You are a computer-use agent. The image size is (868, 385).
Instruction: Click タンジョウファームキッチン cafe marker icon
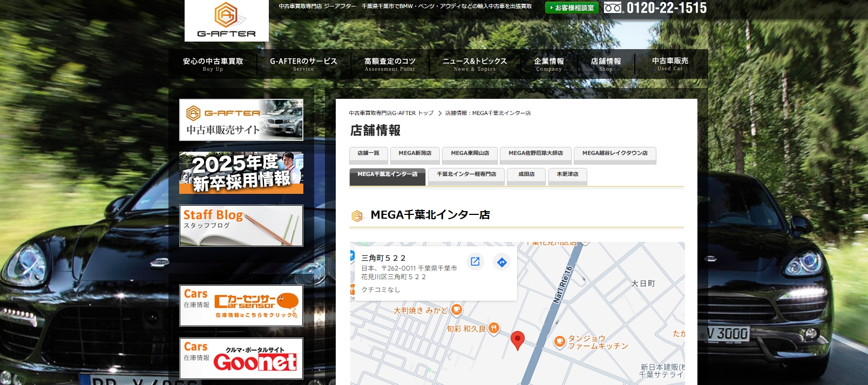pyautogui.click(x=560, y=341)
